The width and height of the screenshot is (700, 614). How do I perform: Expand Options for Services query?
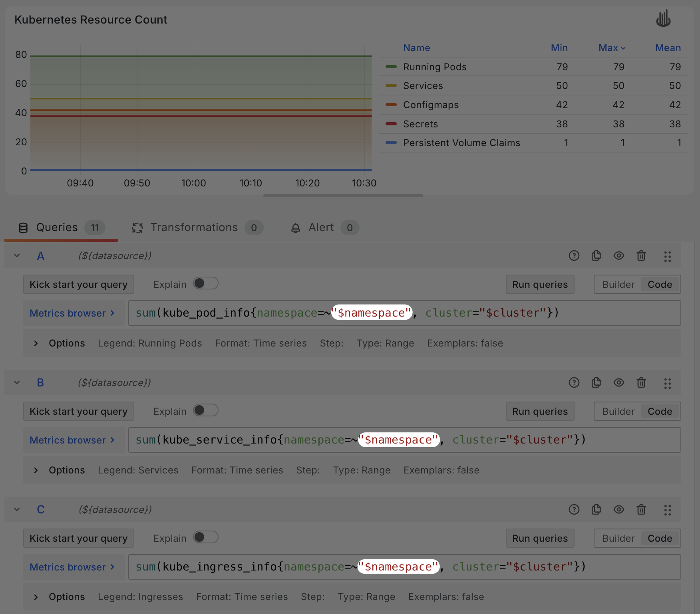(36, 470)
